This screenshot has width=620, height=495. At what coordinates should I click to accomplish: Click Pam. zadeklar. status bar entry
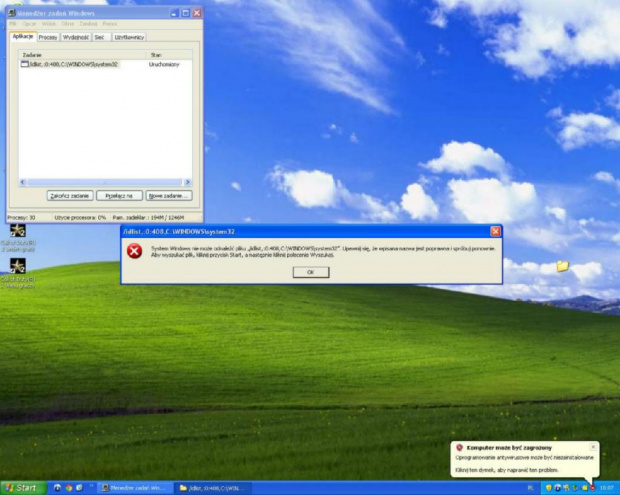[x=148, y=217]
